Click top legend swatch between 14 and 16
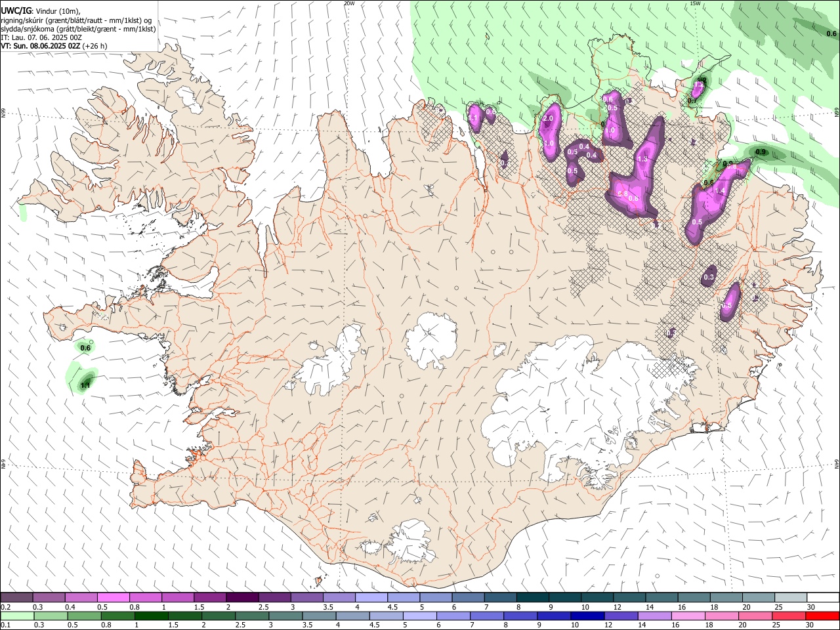Image resolution: width=840 pixels, height=630 pixels. point(662,597)
